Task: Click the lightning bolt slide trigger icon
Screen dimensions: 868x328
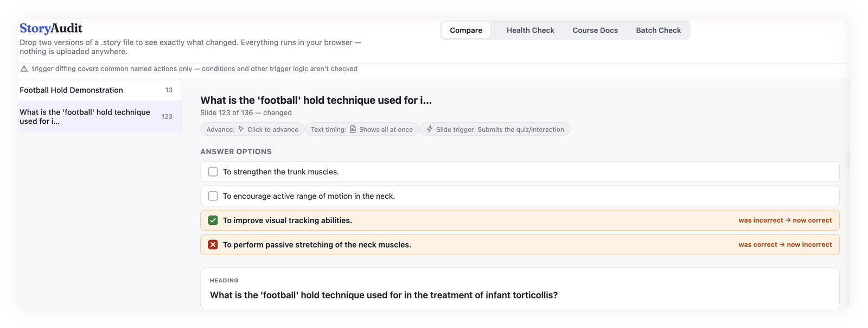Action: point(430,129)
